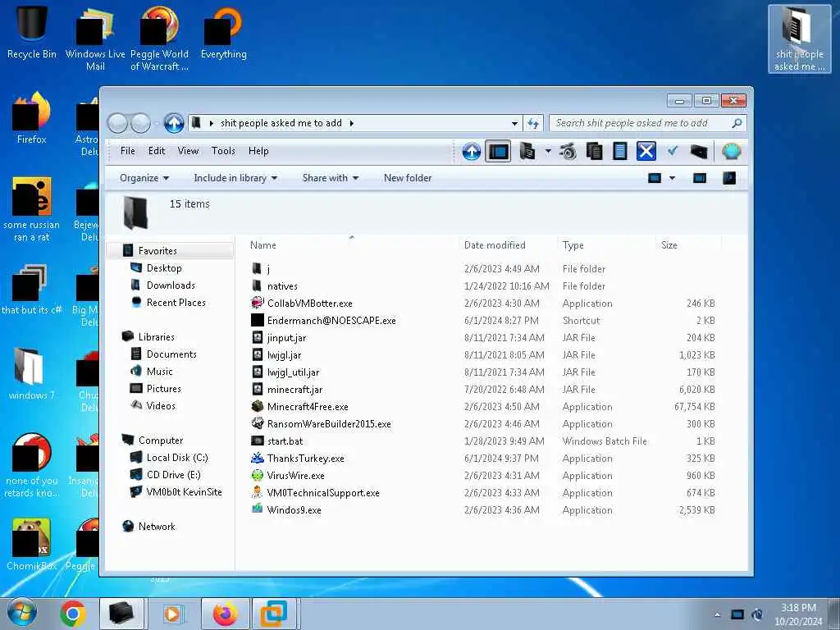Click the Up button beside the address bar
Viewport: 840px width, 630px height.
pyautogui.click(x=174, y=123)
